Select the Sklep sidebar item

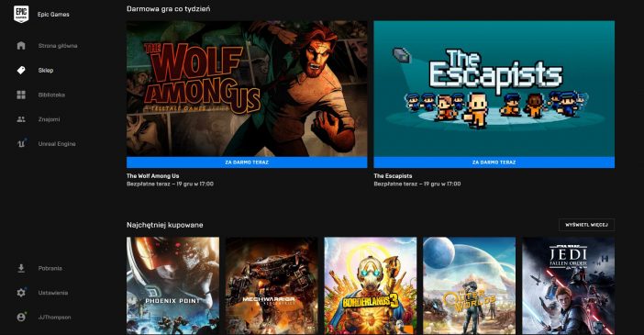click(x=46, y=71)
